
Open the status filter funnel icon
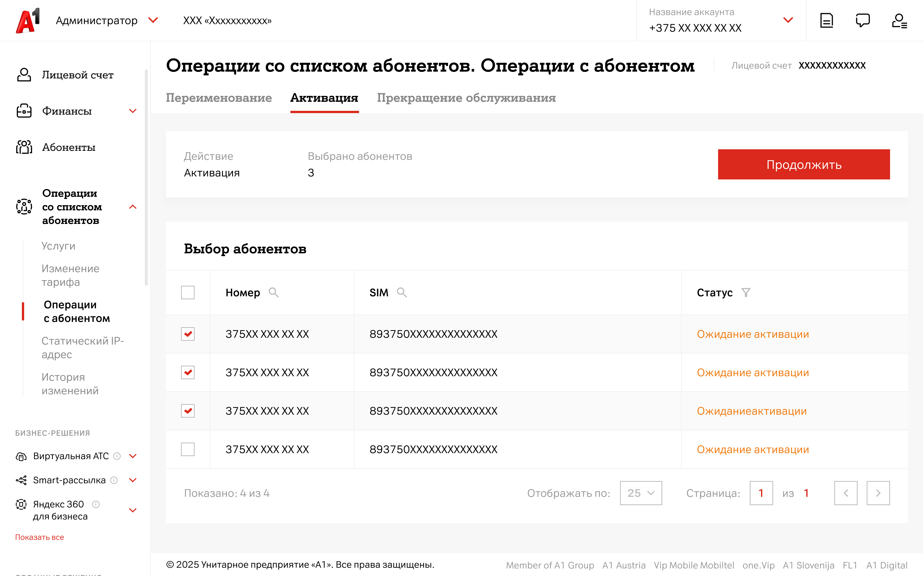tap(746, 293)
